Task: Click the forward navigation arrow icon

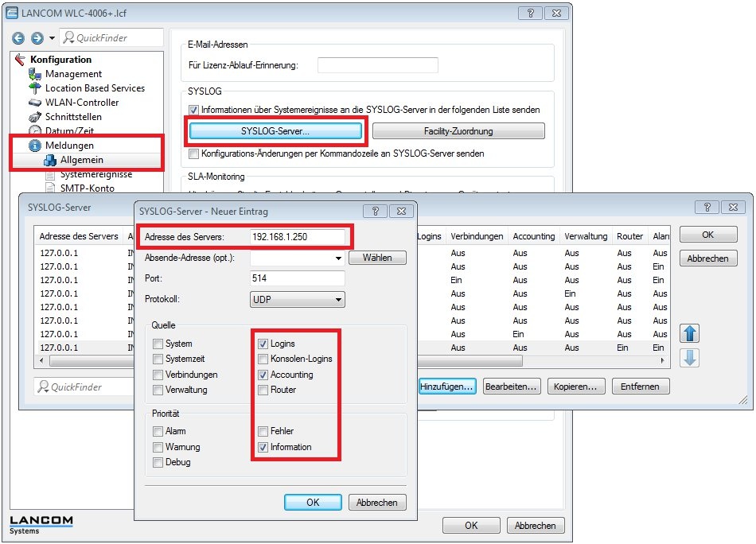Action: pos(37,38)
